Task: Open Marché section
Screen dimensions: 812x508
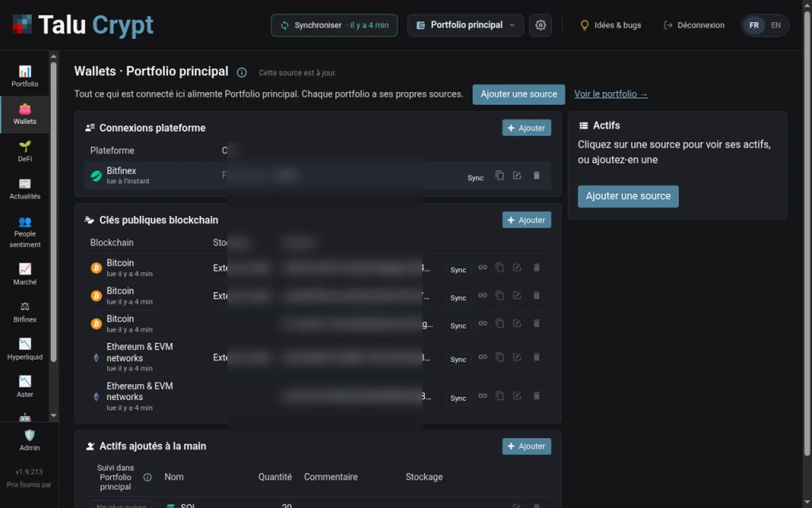Action: click(x=25, y=274)
